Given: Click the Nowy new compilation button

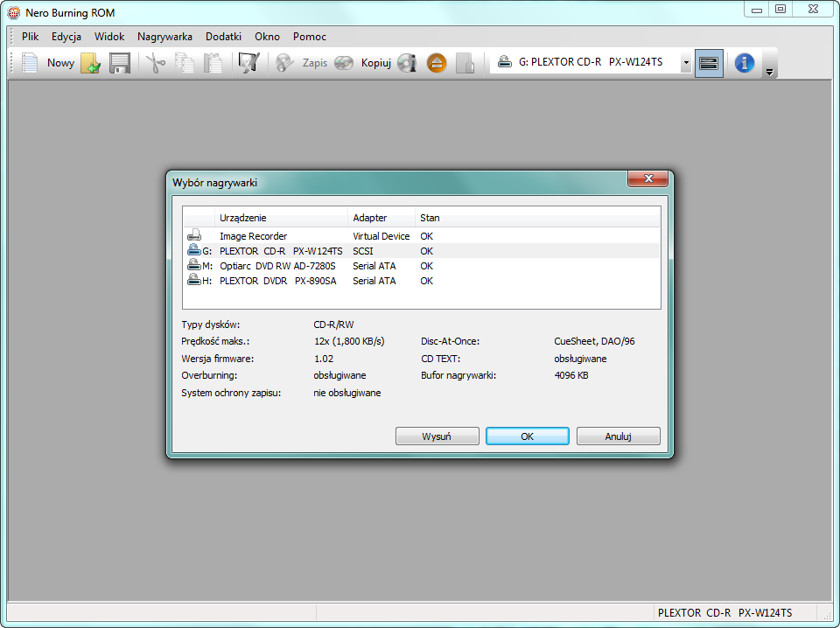Looking at the screenshot, I should (48, 63).
